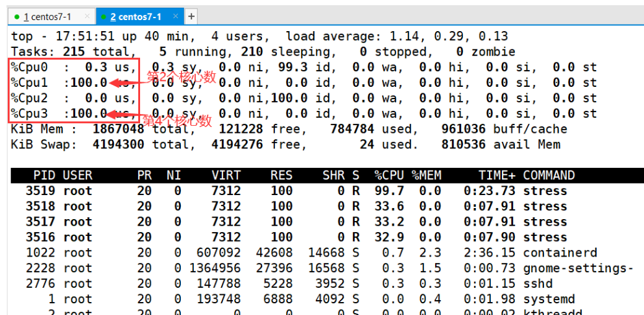
Task: Click the %Cpu2 label
Action: pos(30,98)
